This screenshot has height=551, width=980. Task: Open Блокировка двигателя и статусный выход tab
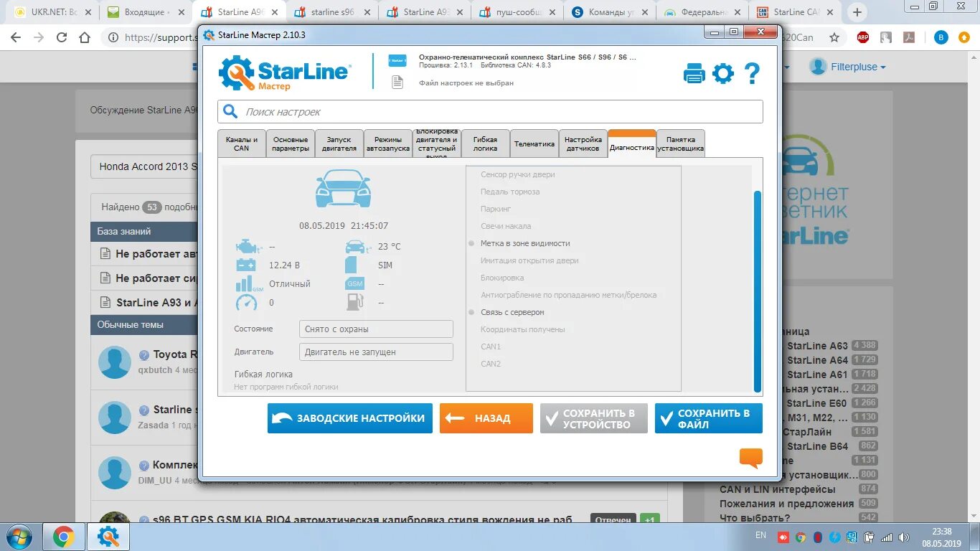[437, 143]
